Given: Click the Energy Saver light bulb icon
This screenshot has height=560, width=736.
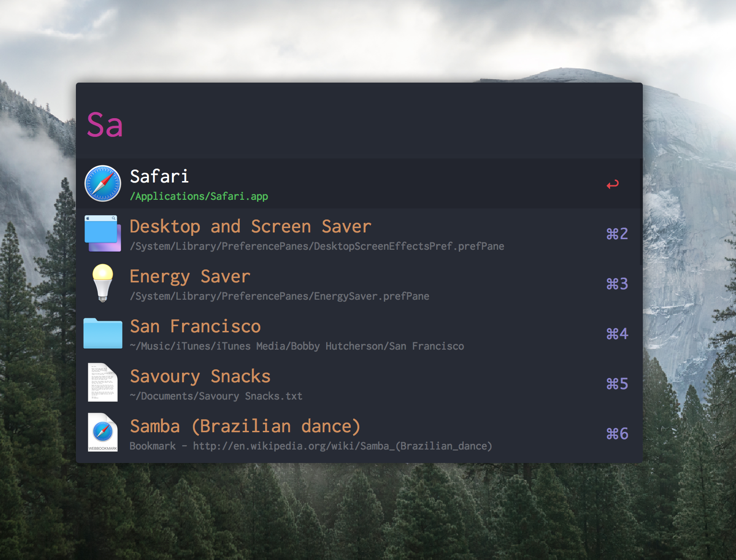Looking at the screenshot, I should (x=103, y=283).
